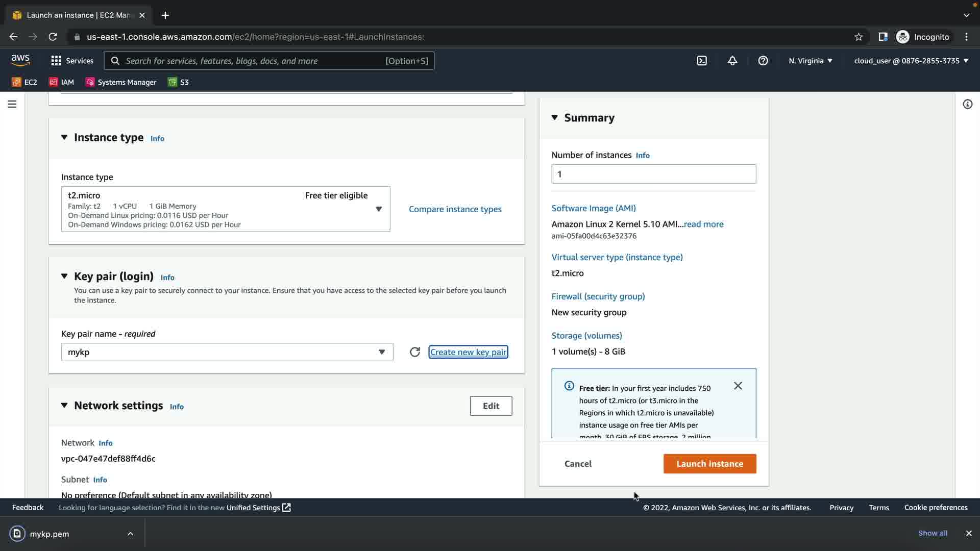Click the Number of instances field
Viewport: 980px width, 551px height.
click(x=653, y=174)
